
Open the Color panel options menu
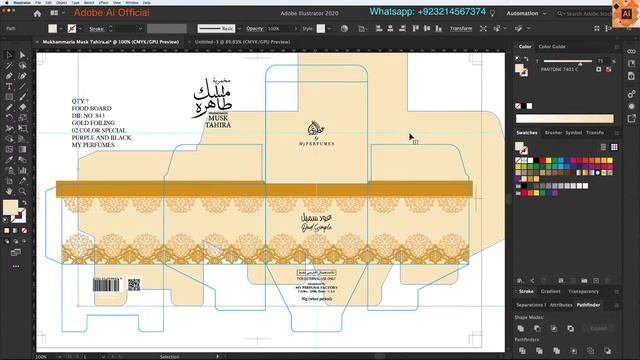(616, 47)
